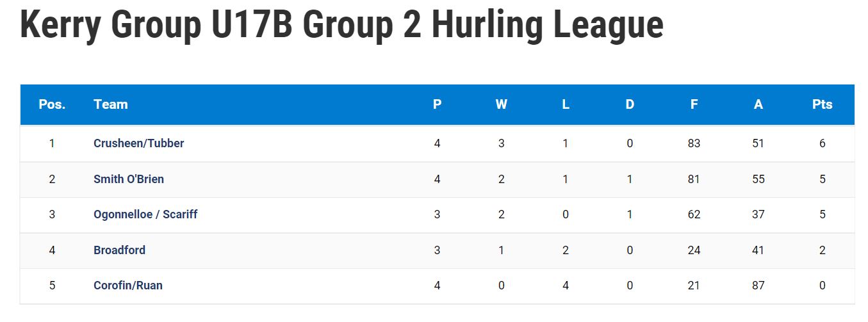
Task: Select the F (scores for) column header
Action: [694, 104]
